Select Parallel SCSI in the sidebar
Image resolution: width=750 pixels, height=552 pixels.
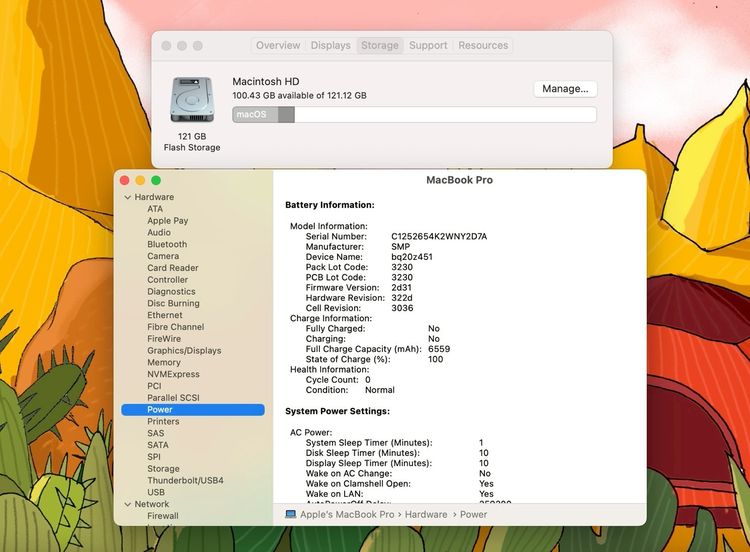pos(173,398)
